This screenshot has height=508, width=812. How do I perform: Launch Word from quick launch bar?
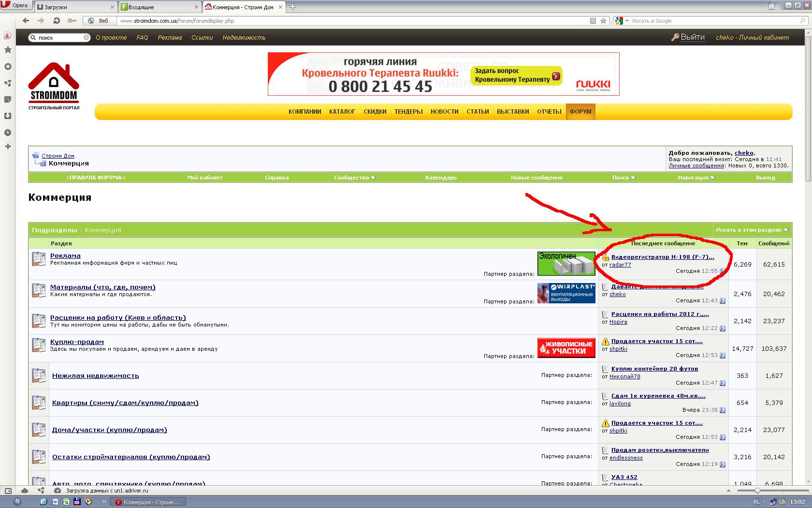(55, 502)
